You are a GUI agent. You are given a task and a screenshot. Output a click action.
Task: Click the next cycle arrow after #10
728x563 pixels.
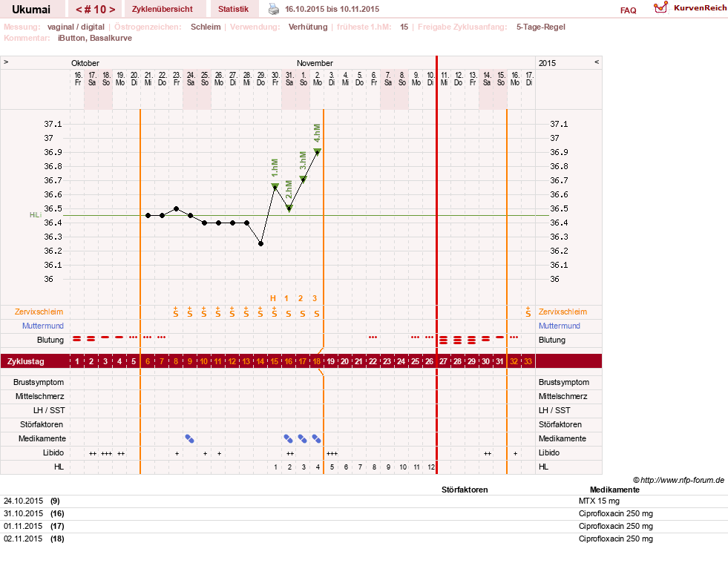[112, 10]
